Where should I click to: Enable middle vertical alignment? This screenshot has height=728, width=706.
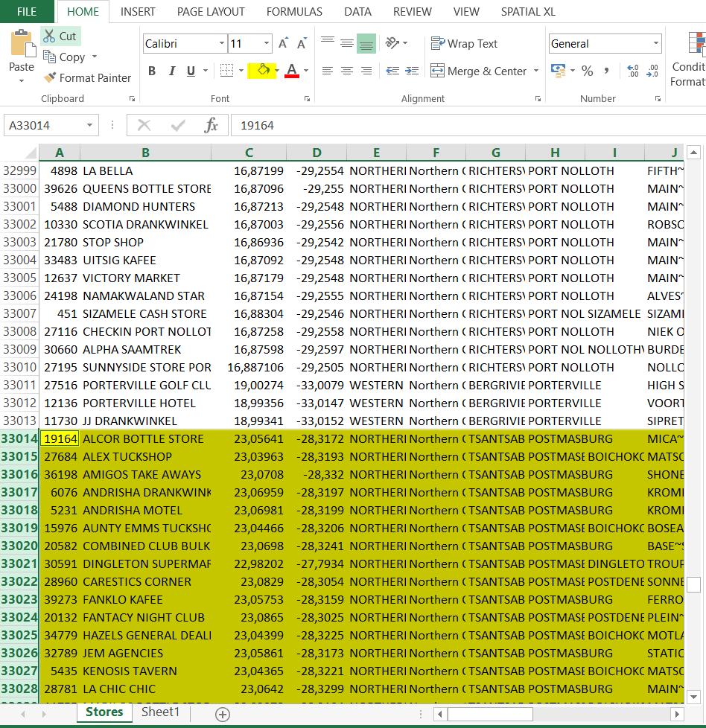coord(346,43)
